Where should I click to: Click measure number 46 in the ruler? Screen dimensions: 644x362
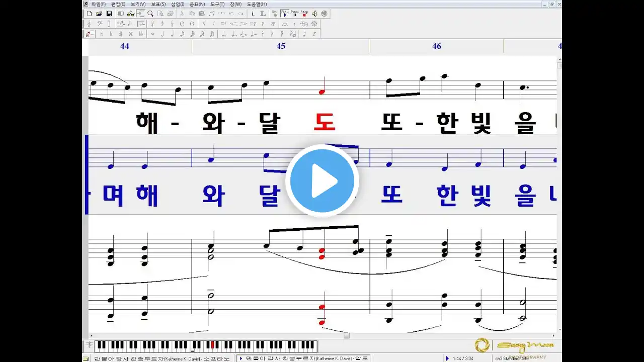pos(437,46)
